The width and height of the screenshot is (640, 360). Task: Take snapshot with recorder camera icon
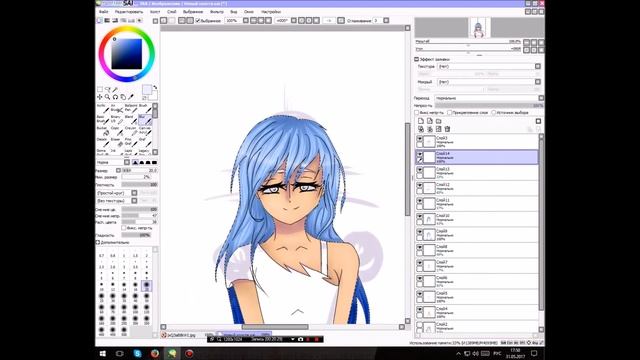click(301, 339)
